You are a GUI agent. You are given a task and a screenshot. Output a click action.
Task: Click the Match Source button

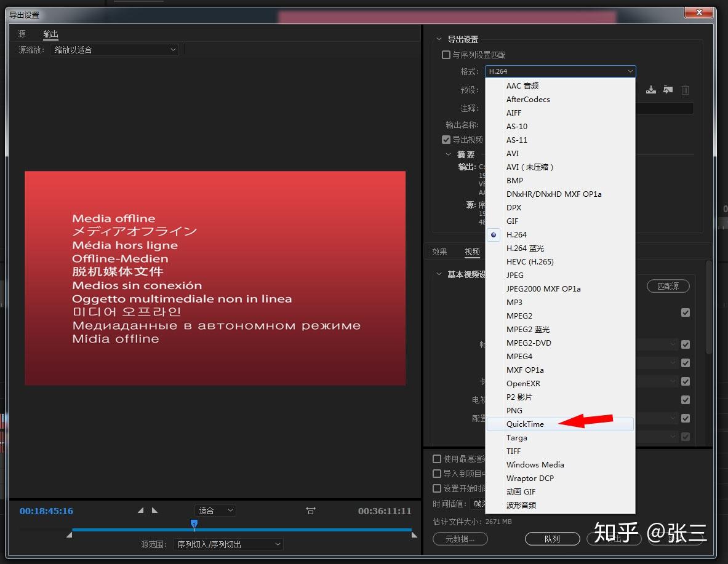pyautogui.click(x=668, y=286)
